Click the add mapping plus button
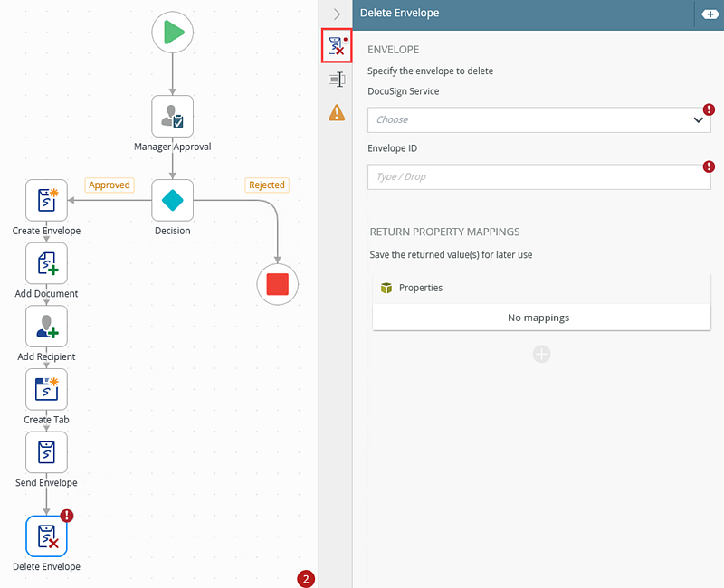724x588 pixels. (541, 354)
